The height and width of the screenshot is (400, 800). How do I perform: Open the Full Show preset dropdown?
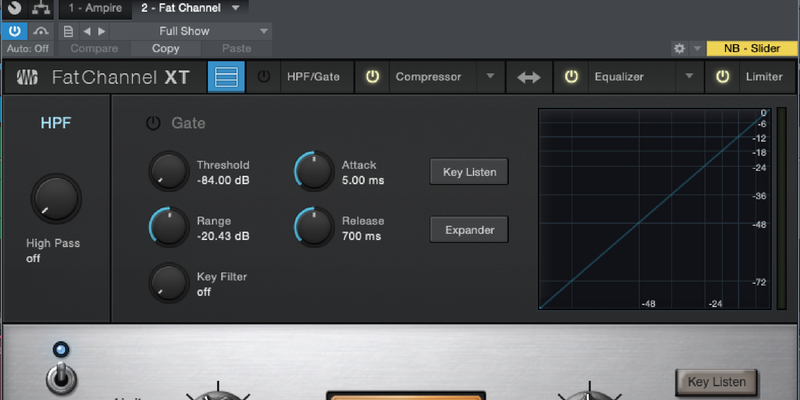click(x=190, y=31)
